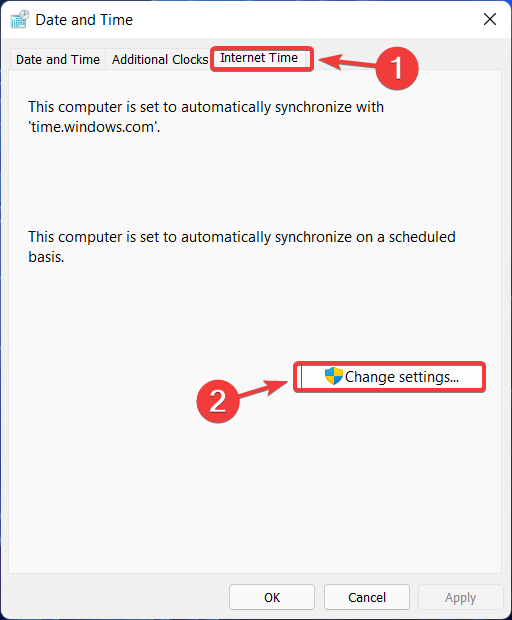Select the Internet Time tab
Screen dimensions: 512x620
261,58
